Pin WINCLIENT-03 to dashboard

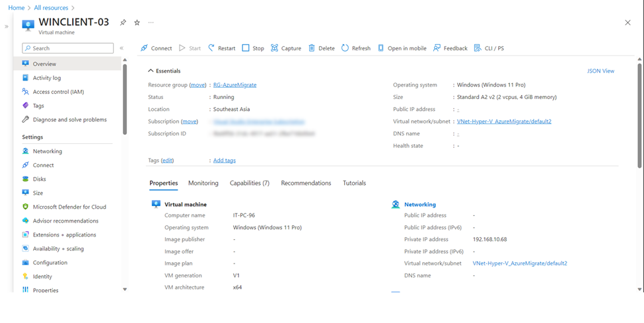pyautogui.click(x=123, y=22)
